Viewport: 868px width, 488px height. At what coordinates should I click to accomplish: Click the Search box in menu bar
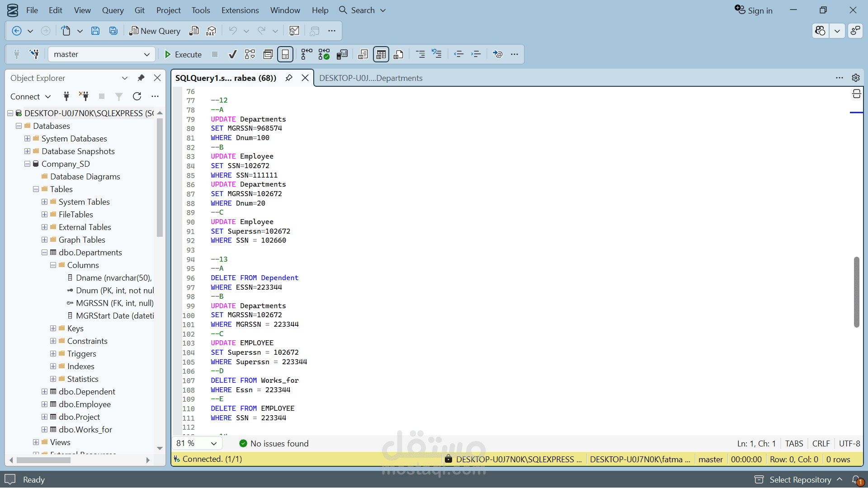[x=363, y=10]
